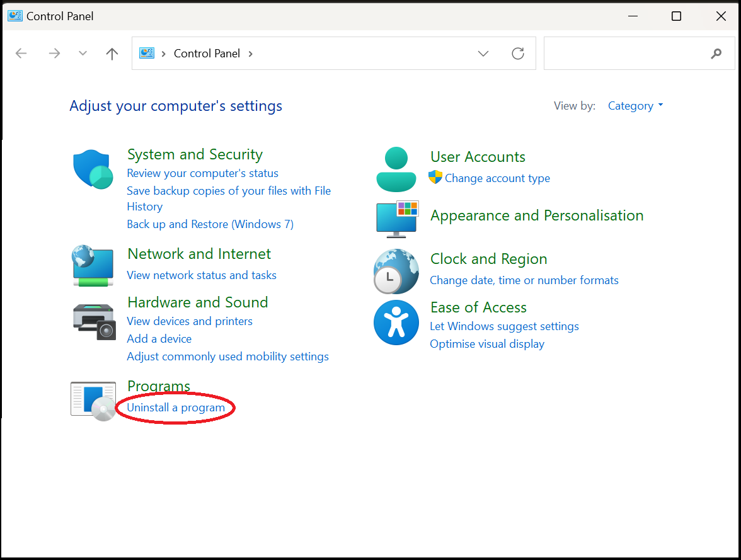Image resolution: width=741 pixels, height=560 pixels.
Task: Click the User Accounts person icon
Action: coord(396,169)
